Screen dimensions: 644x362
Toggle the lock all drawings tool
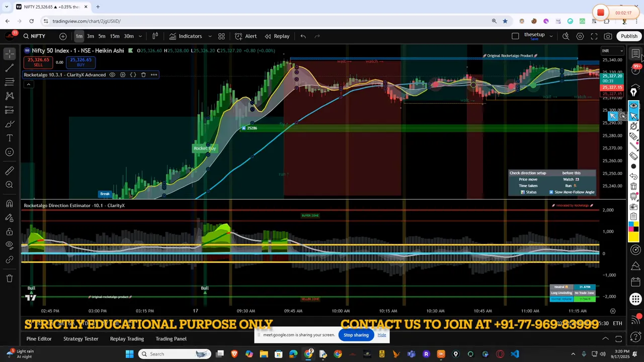pos(10,232)
